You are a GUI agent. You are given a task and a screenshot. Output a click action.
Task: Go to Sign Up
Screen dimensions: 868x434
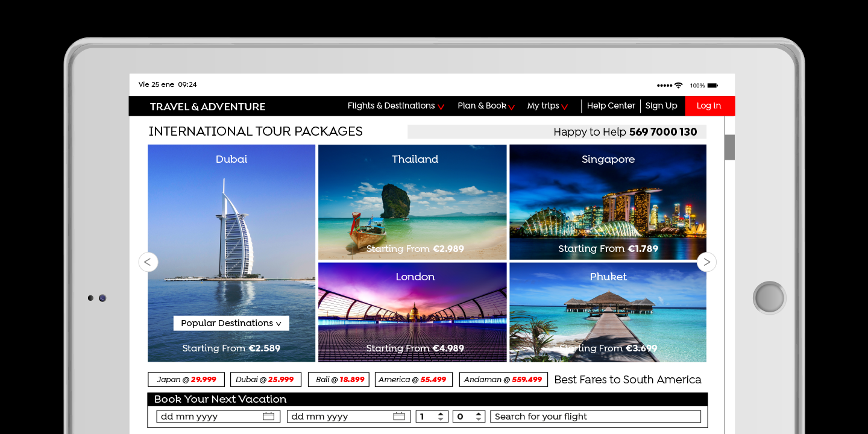pos(661,106)
